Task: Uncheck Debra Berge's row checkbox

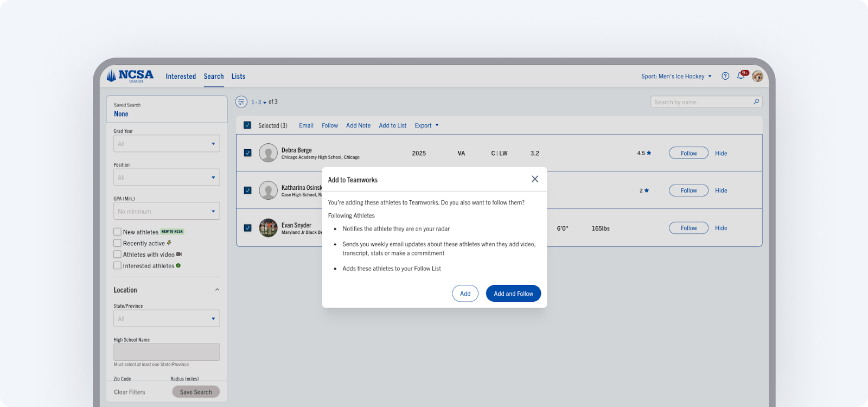Action: click(x=247, y=153)
